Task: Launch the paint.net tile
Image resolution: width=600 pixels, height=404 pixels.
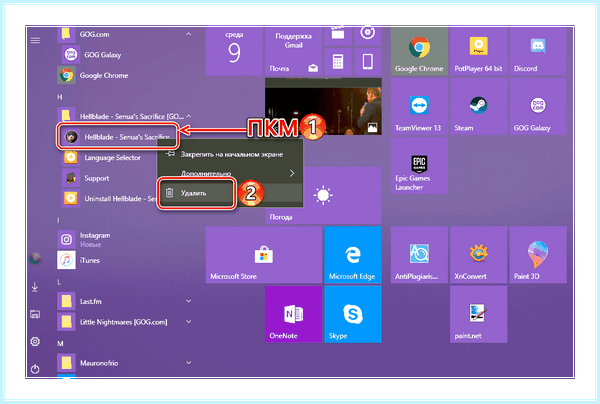Action: 478,314
